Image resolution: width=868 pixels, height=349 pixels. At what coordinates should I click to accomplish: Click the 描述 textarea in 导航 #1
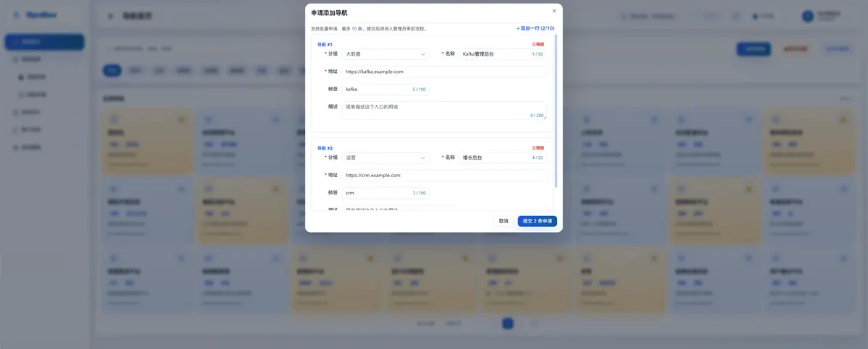pyautogui.click(x=444, y=111)
